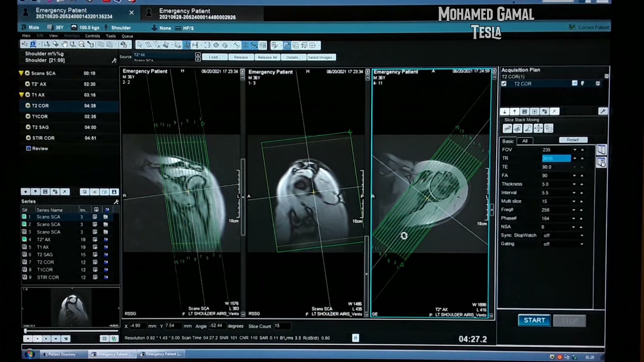Viewport: 644px width, 362px height.
Task: Open the Thickness dropdown arrow
Action: tap(575, 184)
